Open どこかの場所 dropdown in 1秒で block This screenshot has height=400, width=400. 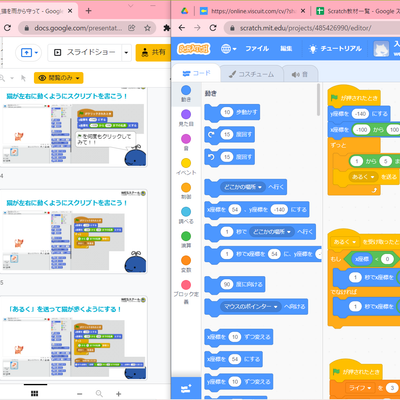coord(272,232)
